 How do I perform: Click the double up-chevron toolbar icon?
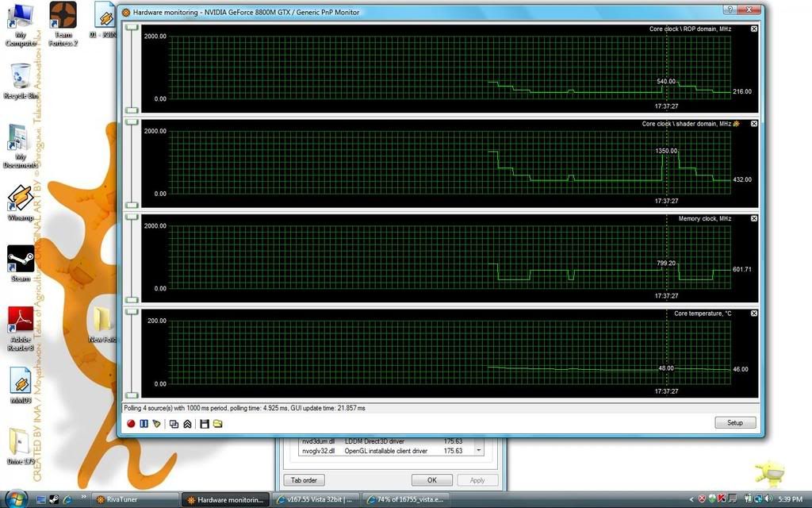pyautogui.click(x=187, y=424)
